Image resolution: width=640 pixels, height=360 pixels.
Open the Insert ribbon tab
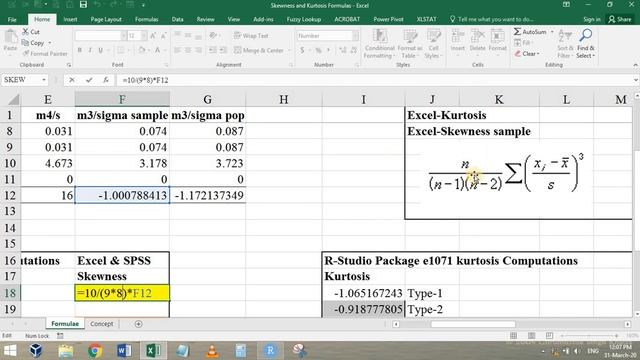pos(70,19)
